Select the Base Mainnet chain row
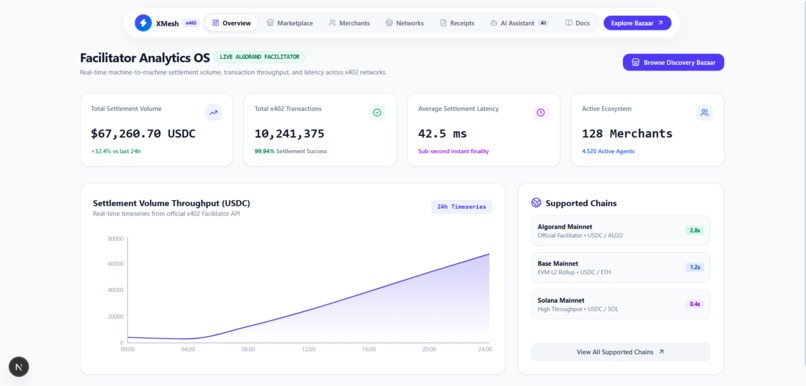This screenshot has width=806, height=386. [620, 267]
